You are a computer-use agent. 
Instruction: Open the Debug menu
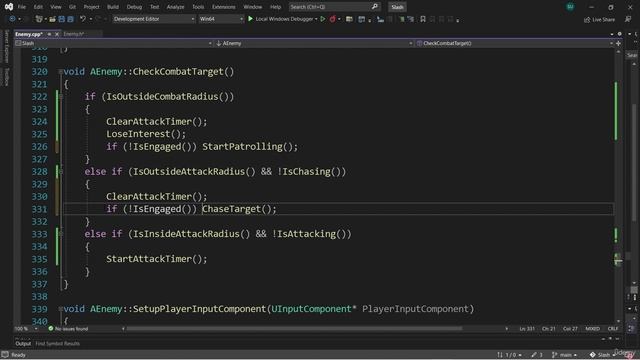coord(134,7)
